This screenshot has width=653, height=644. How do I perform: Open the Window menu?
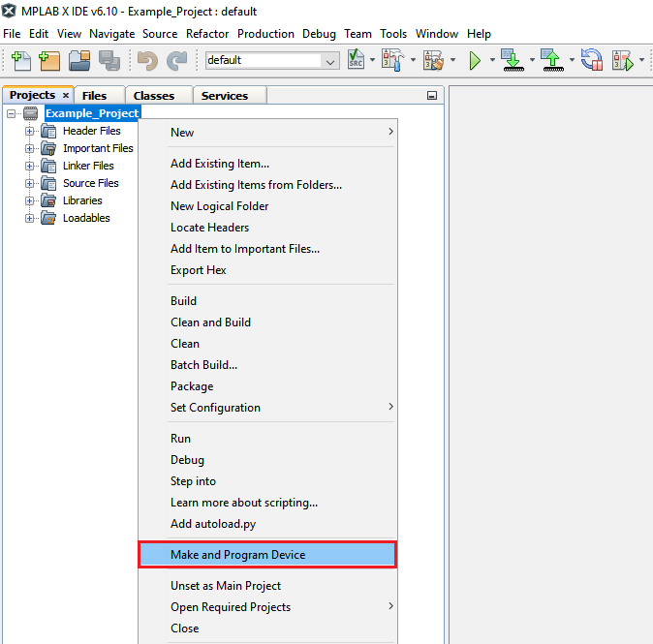[x=437, y=34]
